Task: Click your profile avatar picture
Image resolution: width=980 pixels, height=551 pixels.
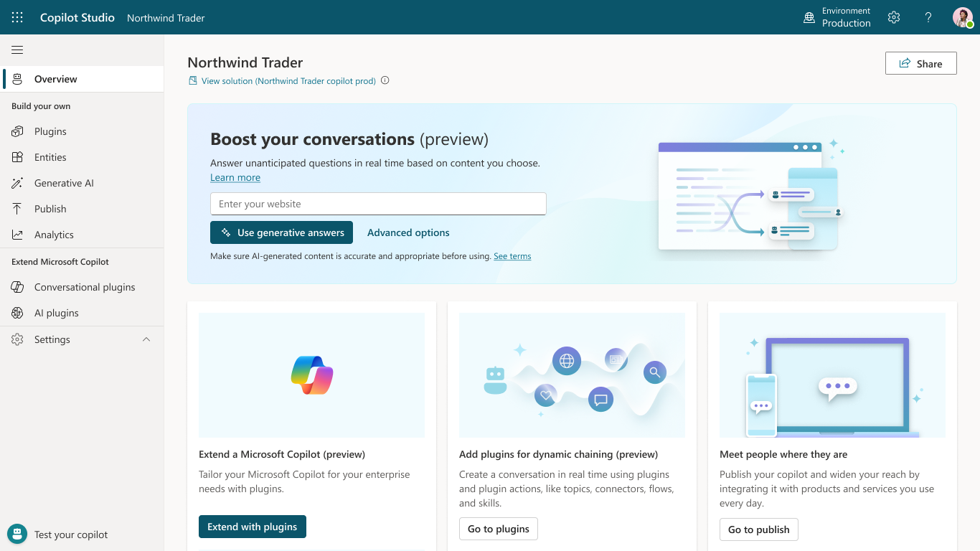Action: tap(961, 17)
